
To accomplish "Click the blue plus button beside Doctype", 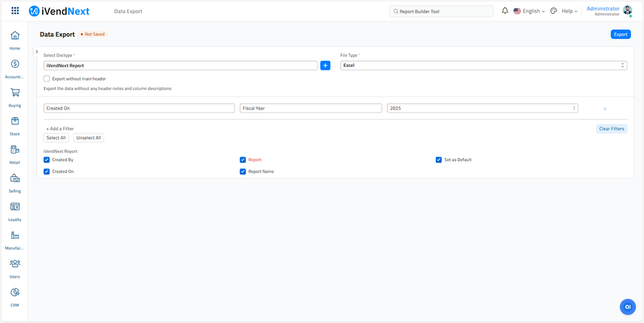I will 325,65.
